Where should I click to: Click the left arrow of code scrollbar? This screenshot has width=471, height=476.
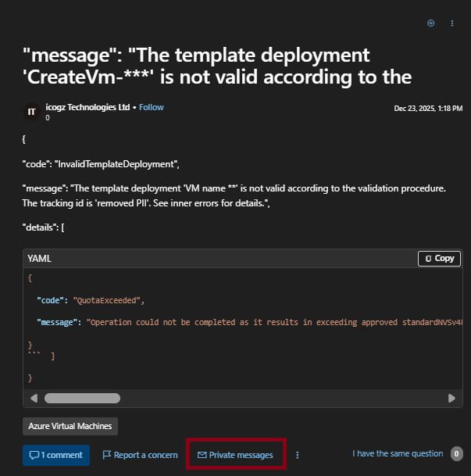click(x=34, y=398)
